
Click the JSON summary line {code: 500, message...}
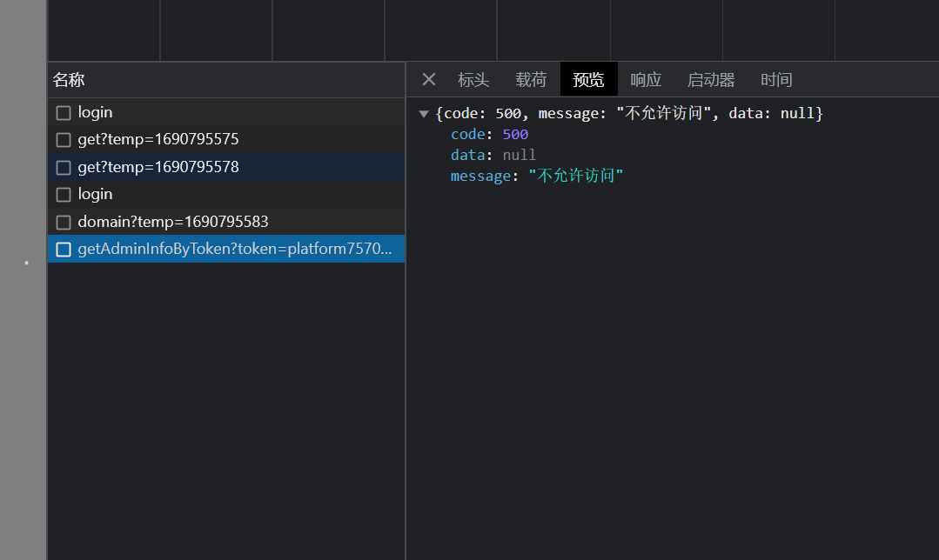pos(629,114)
